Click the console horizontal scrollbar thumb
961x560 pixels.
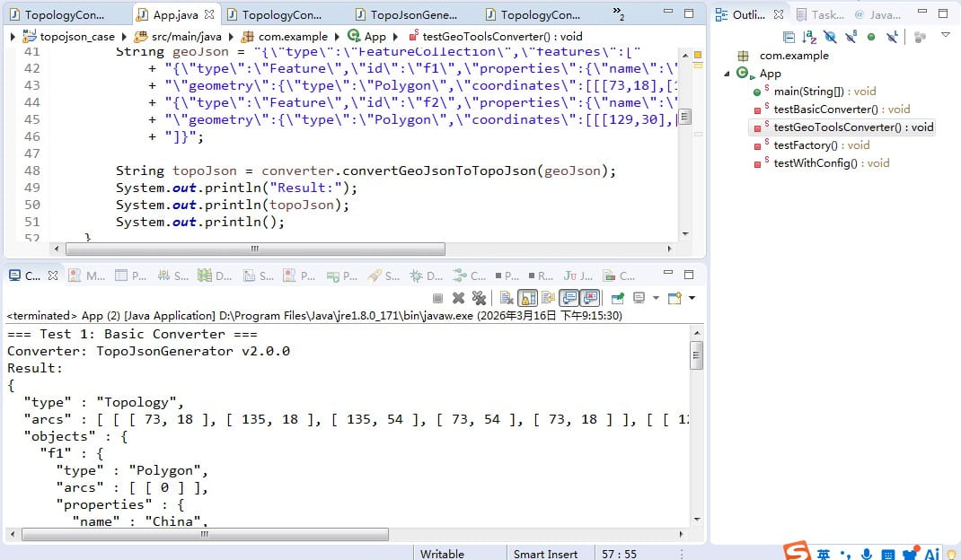[x=205, y=534]
